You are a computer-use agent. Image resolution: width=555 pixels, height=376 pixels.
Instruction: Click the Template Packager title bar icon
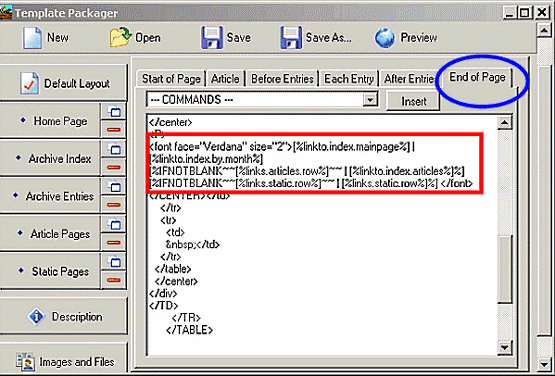(6, 13)
